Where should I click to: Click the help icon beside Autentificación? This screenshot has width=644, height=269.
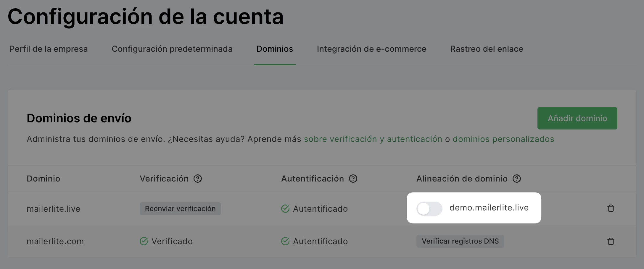coord(353,179)
